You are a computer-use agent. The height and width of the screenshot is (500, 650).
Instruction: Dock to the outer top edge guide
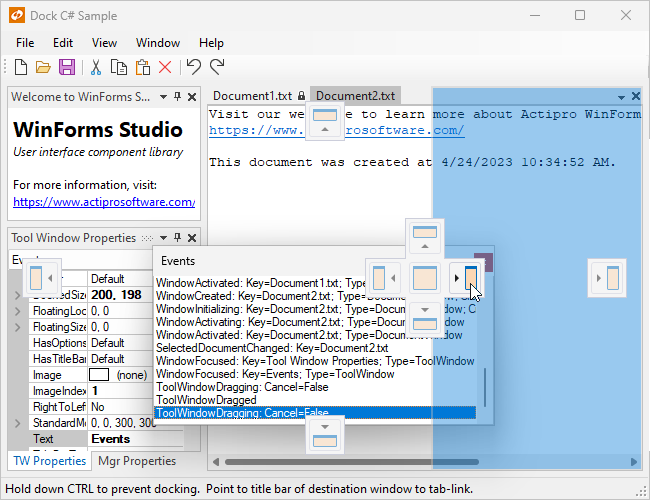click(325, 121)
